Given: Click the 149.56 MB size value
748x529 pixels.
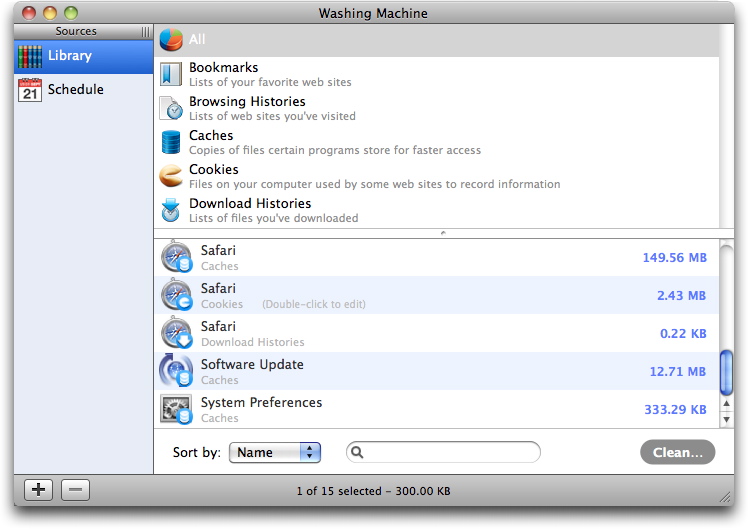Looking at the screenshot, I should [675, 258].
